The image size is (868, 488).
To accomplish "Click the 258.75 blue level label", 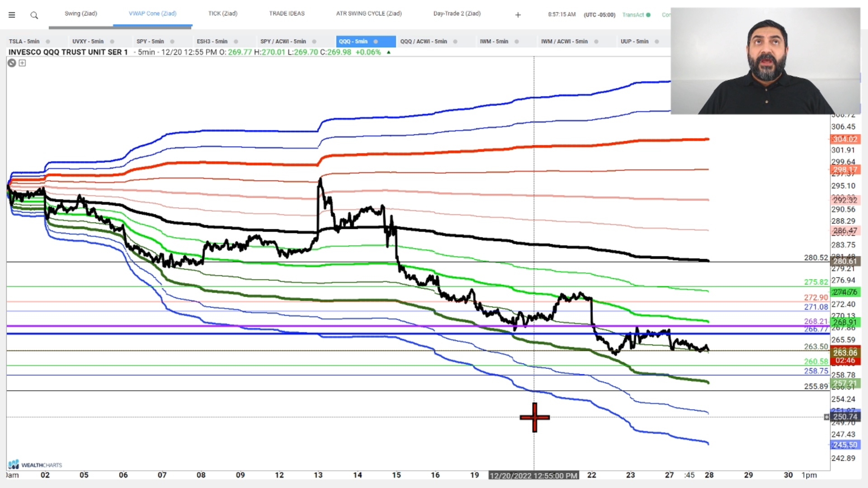I will pos(816,371).
